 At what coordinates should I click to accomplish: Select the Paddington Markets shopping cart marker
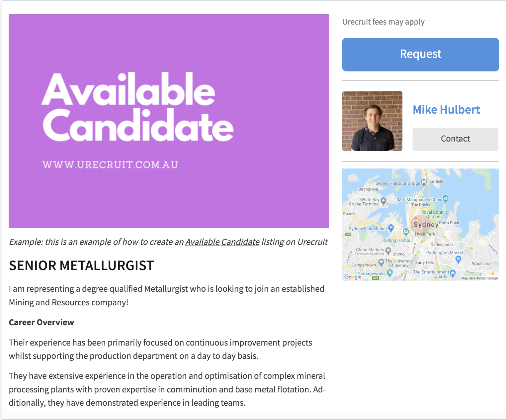(x=458, y=259)
